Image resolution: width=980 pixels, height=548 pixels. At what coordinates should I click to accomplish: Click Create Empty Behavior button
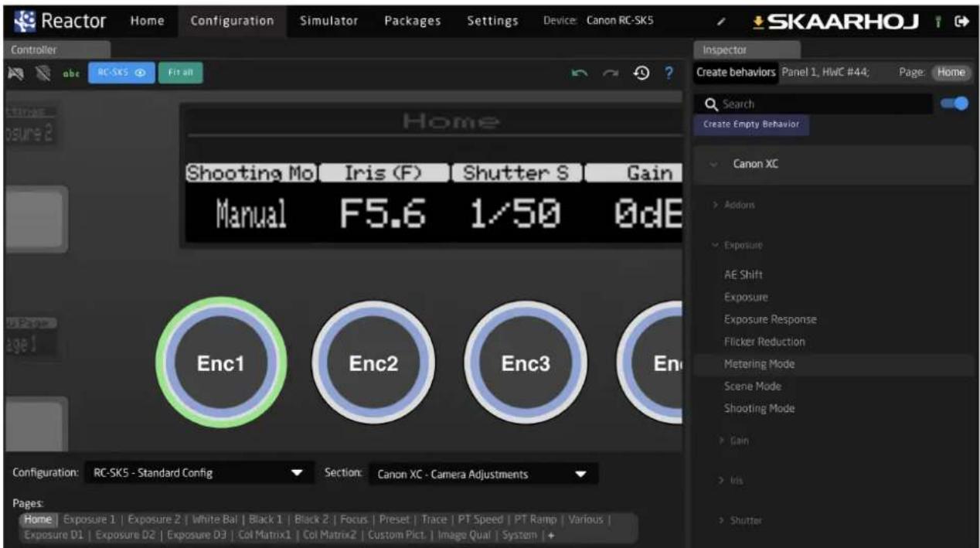[751, 124]
